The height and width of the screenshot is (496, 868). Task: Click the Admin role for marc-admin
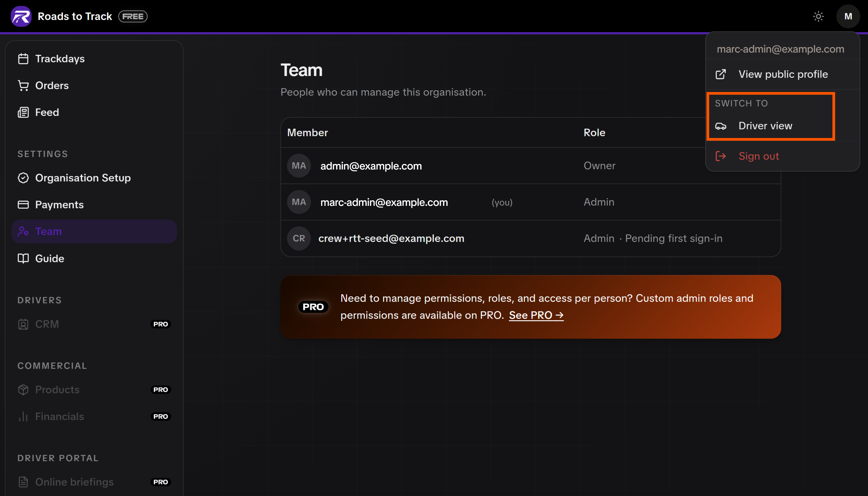[x=599, y=202]
